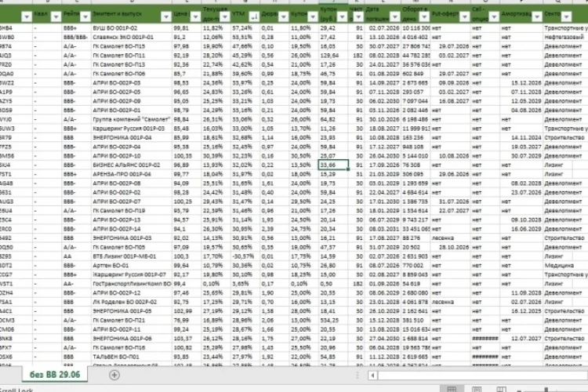Screen dimensions: 588x392
Task: Open the sorted YTM column filter button
Action: tap(254, 17)
